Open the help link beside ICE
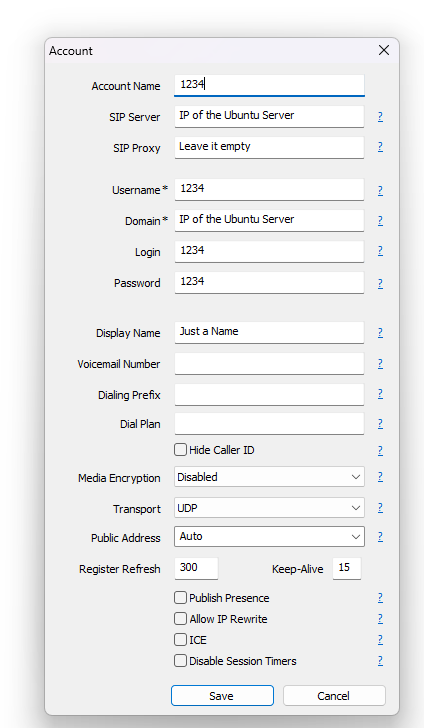This screenshot has height=728, width=424. pyautogui.click(x=380, y=640)
